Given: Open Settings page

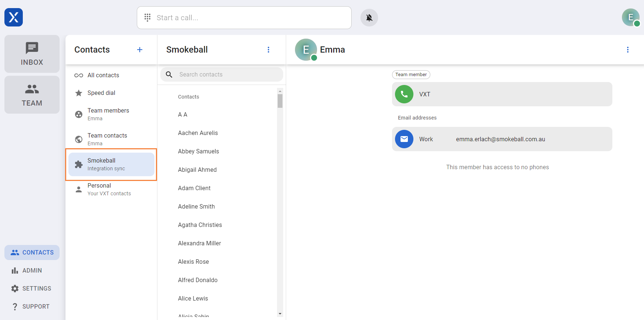Looking at the screenshot, I should [32, 288].
